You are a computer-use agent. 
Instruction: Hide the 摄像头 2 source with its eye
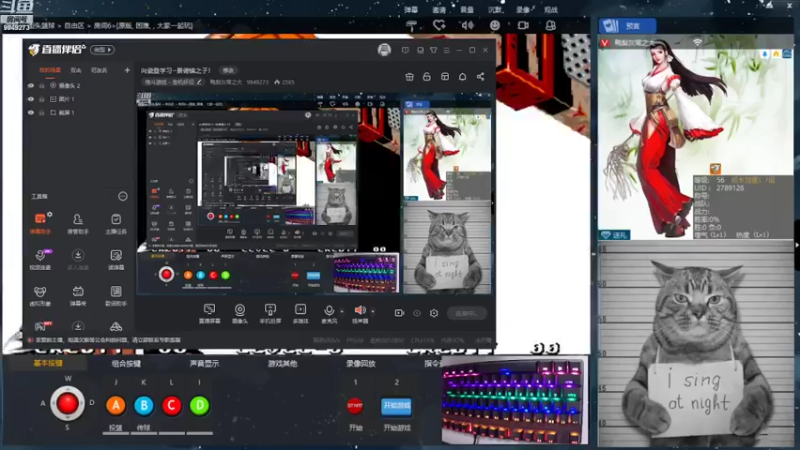pos(31,86)
